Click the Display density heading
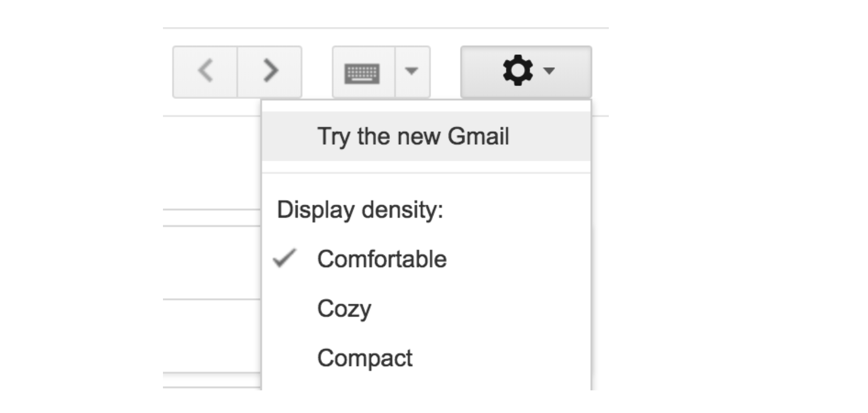 coord(360,210)
